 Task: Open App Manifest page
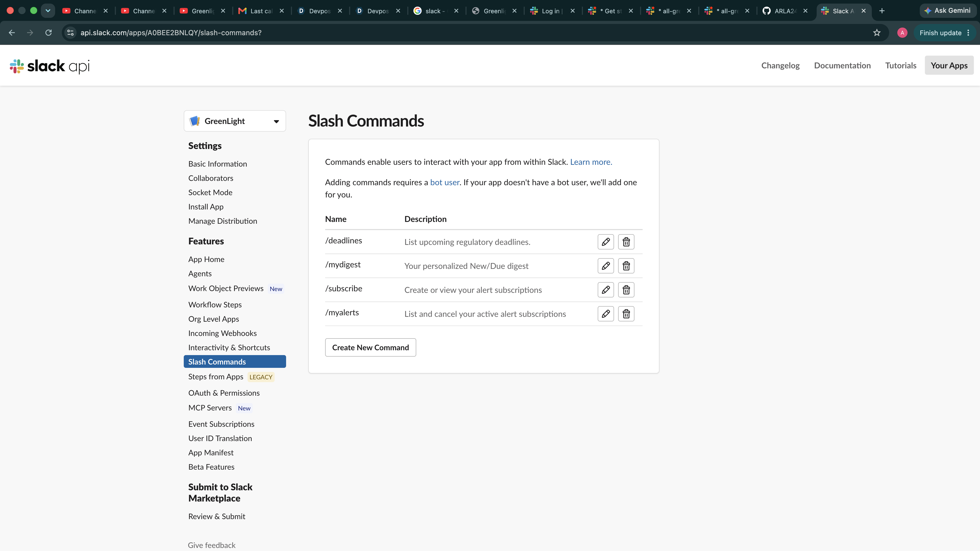[211, 453]
